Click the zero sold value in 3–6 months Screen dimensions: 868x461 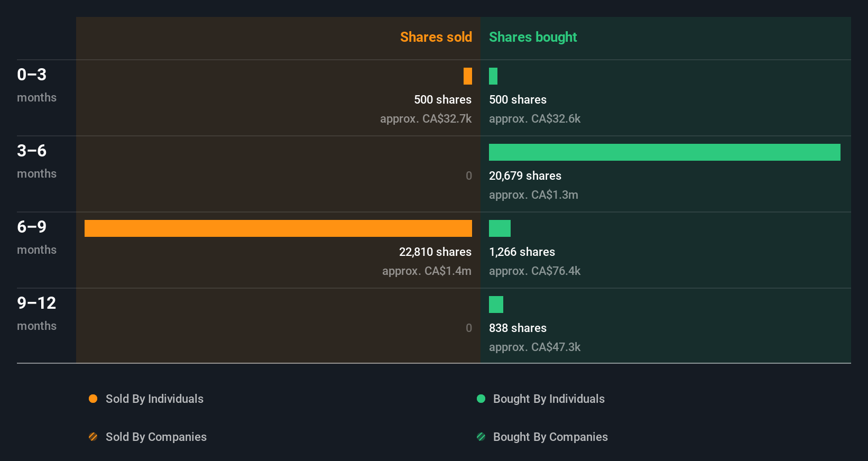(x=469, y=176)
